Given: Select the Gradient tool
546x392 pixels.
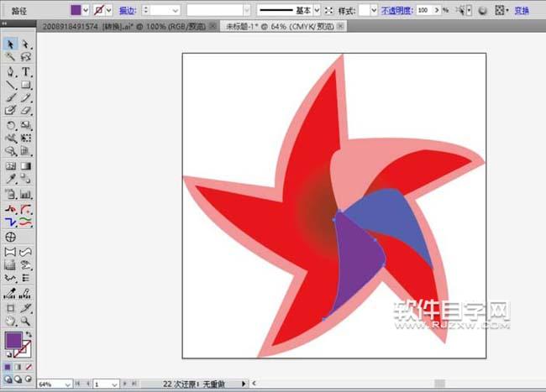Looking at the screenshot, I should 25,166.
